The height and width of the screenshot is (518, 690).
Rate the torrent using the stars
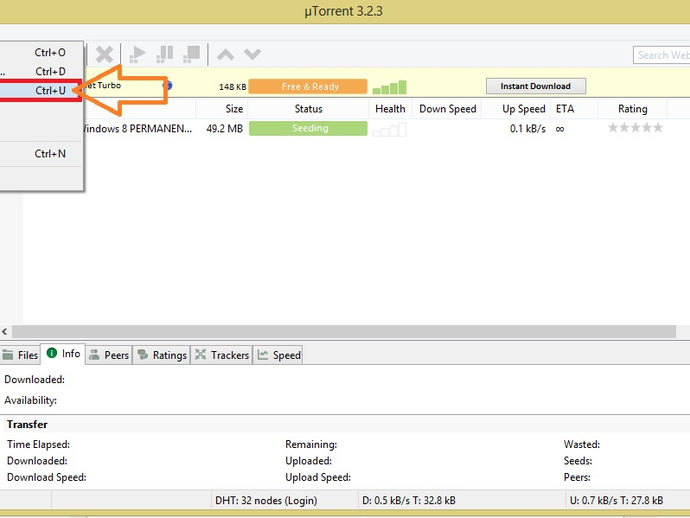[635, 128]
